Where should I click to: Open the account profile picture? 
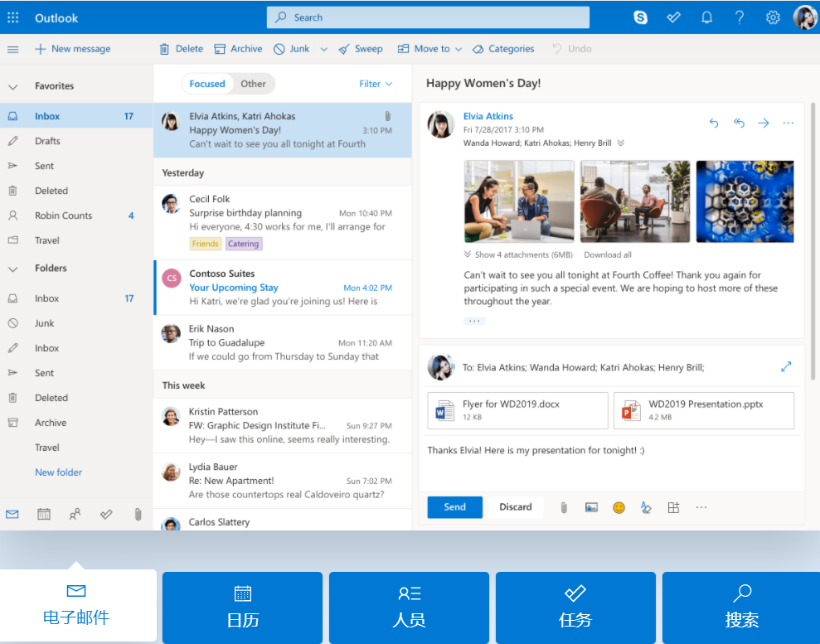coord(805,17)
